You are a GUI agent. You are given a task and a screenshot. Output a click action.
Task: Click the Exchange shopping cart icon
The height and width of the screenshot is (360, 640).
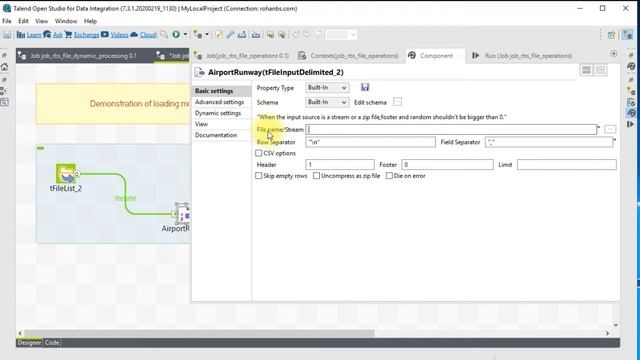(x=68, y=35)
